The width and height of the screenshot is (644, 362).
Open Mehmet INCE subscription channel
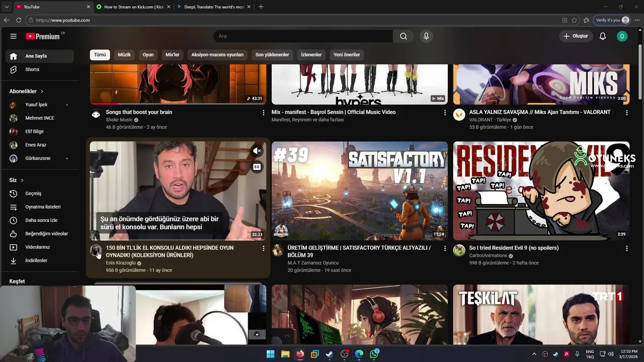[40, 118]
